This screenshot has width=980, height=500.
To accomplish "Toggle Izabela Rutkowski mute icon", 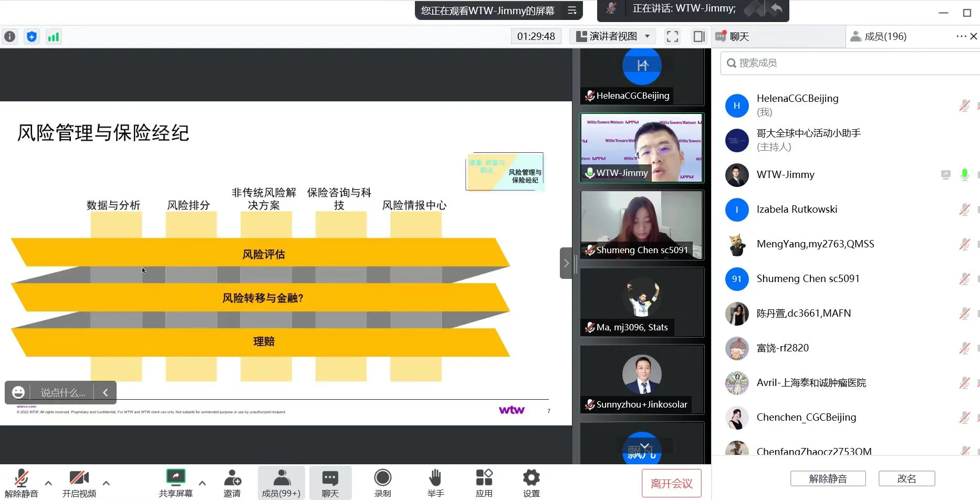I will click(964, 210).
